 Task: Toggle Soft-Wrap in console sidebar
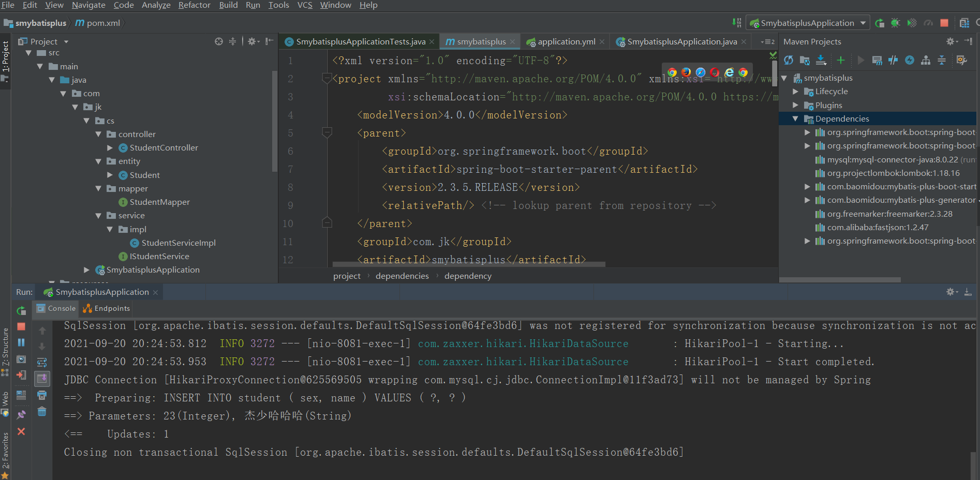pyautogui.click(x=42, y=362)
